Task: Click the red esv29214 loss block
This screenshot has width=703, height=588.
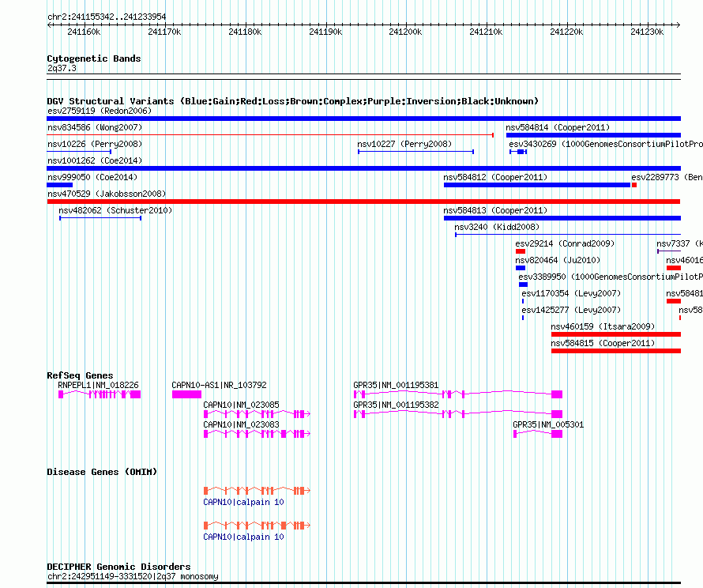Action: [x=520, y=251]
